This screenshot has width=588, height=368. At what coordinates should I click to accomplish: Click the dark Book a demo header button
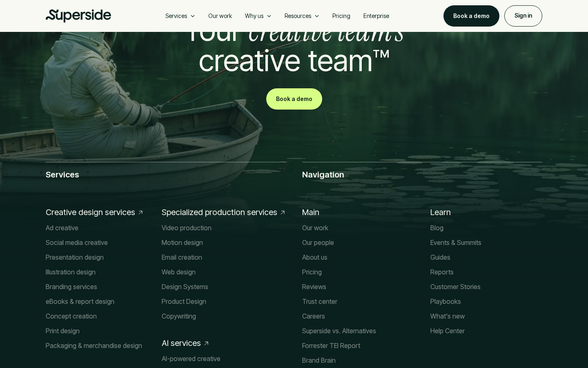[x=471, y=16]
